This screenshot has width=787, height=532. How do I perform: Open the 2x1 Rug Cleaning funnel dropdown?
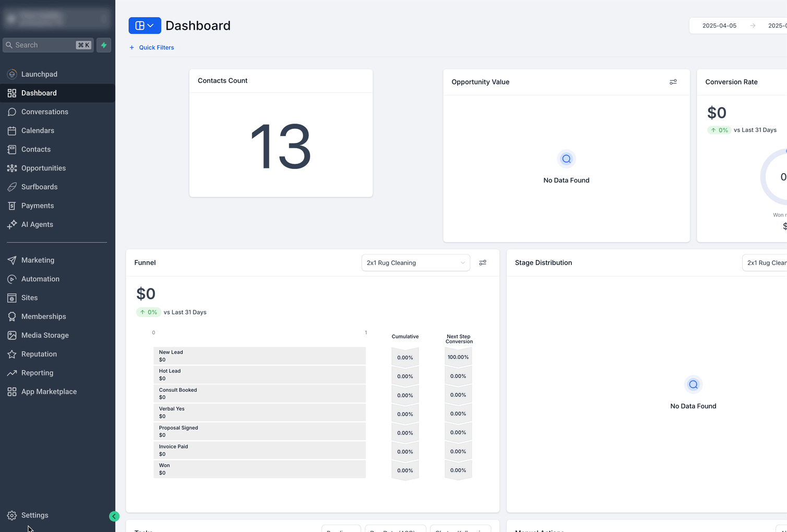click(415, 262)
